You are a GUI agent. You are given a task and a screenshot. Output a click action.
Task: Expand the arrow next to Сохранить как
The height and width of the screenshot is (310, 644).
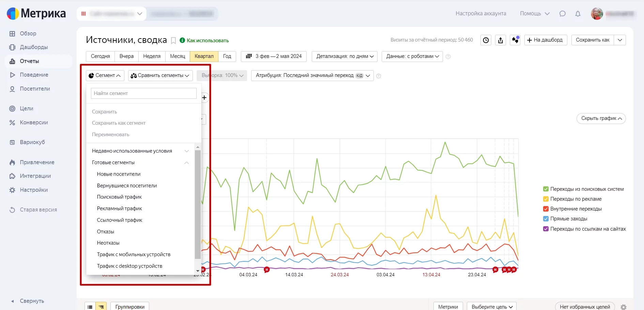tap(620, 40)
